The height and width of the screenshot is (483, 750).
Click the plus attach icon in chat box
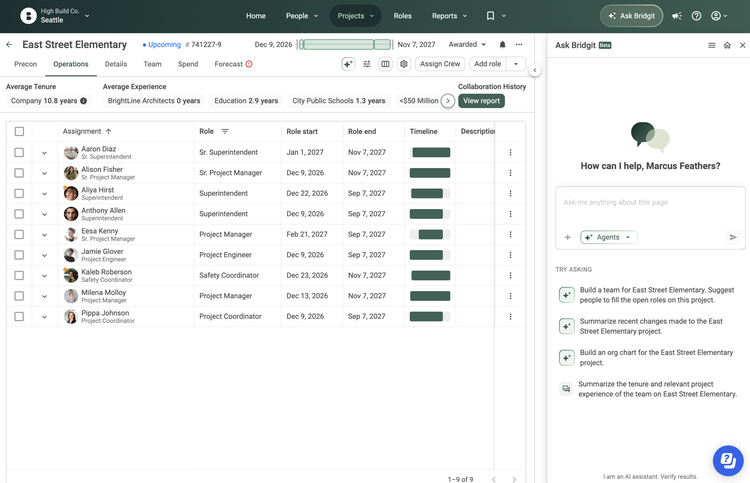[x=568, y=237]
